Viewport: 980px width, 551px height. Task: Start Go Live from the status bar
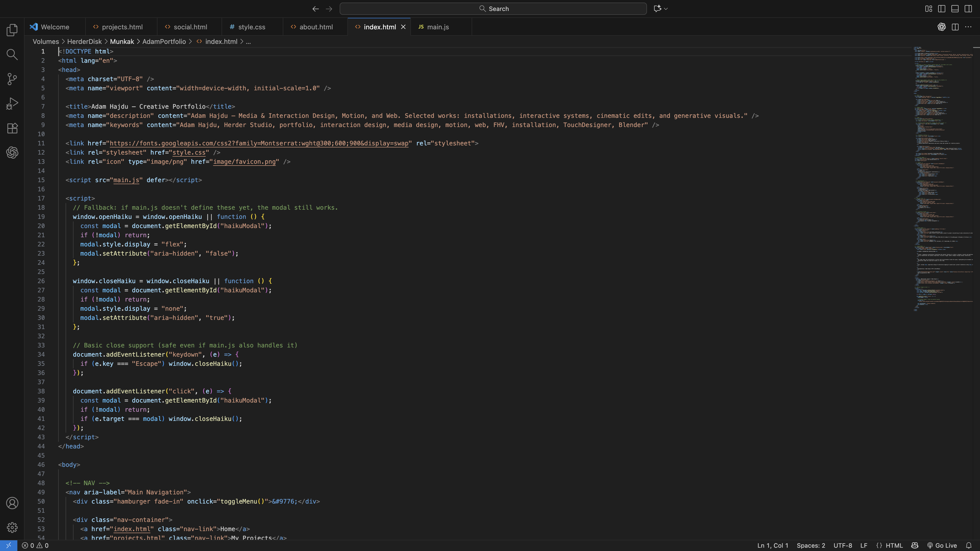943,545
